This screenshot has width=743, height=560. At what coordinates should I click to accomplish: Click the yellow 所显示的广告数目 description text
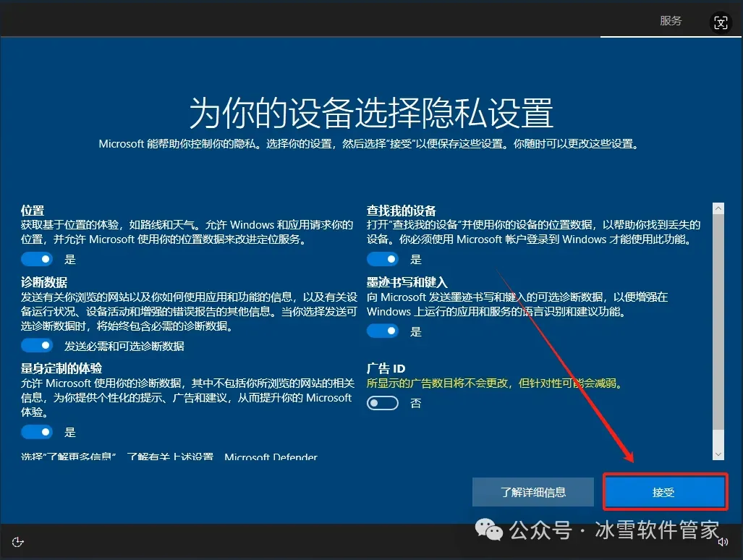(494, 383)
